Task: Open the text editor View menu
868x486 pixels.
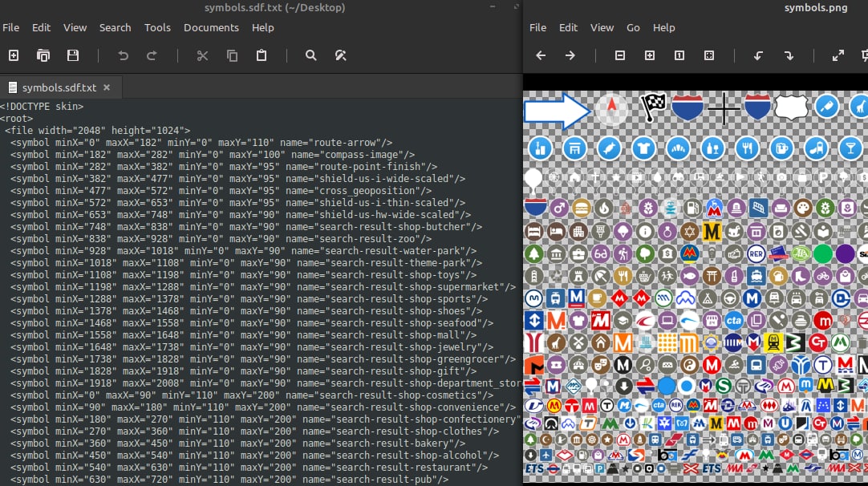Action: pos(75,28)
